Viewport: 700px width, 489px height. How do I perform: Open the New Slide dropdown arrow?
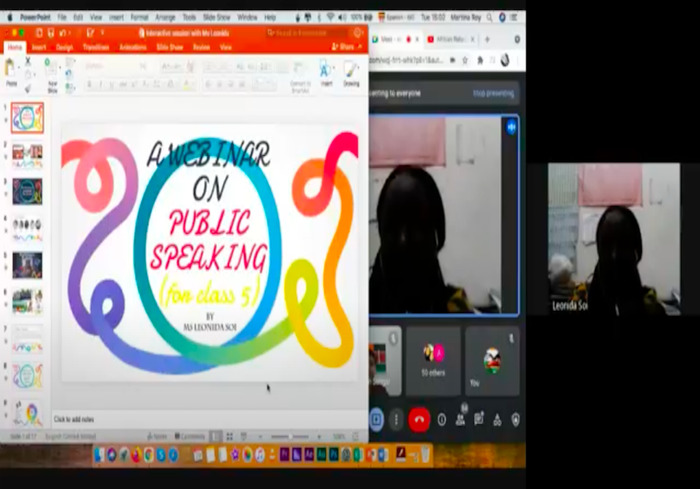[59, 68]
